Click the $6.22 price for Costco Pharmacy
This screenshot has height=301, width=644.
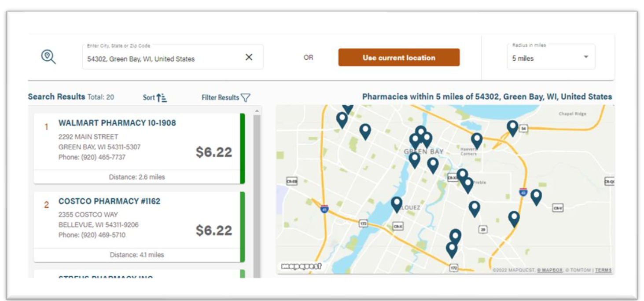coord(213,231)
